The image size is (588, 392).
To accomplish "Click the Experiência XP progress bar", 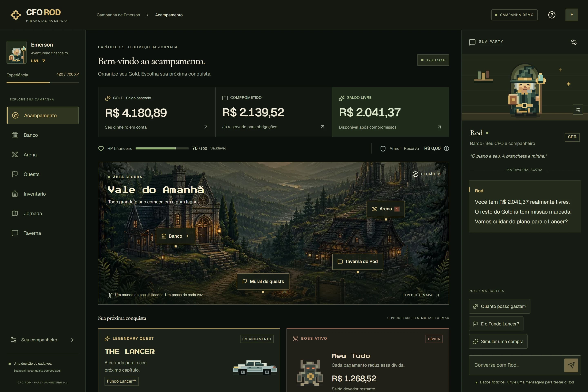I will (x=42, y=82).
